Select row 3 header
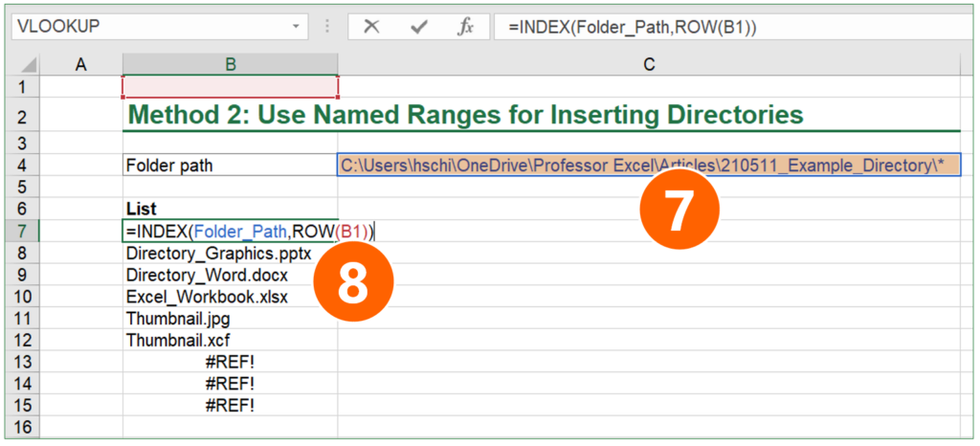This screenshot has width=980, height=446. (22, 144)
